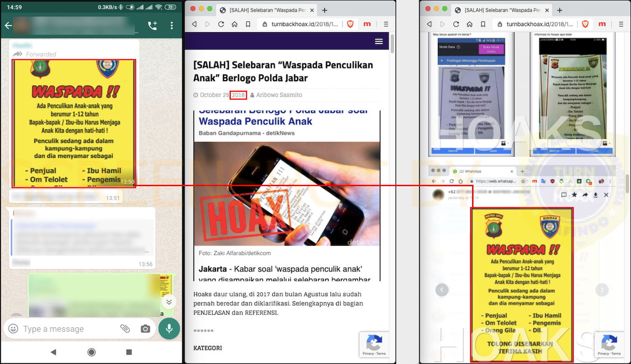The width and height of the screenshot is (631, 364).
Task: Close the [SALAH] tab in middle browser
Action: click(312, 10)
